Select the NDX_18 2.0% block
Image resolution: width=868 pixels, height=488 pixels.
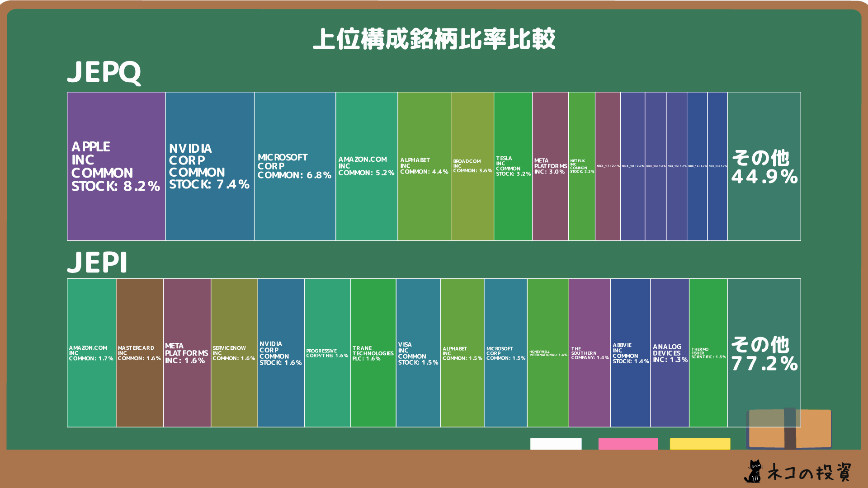click(x=633, y=166)
